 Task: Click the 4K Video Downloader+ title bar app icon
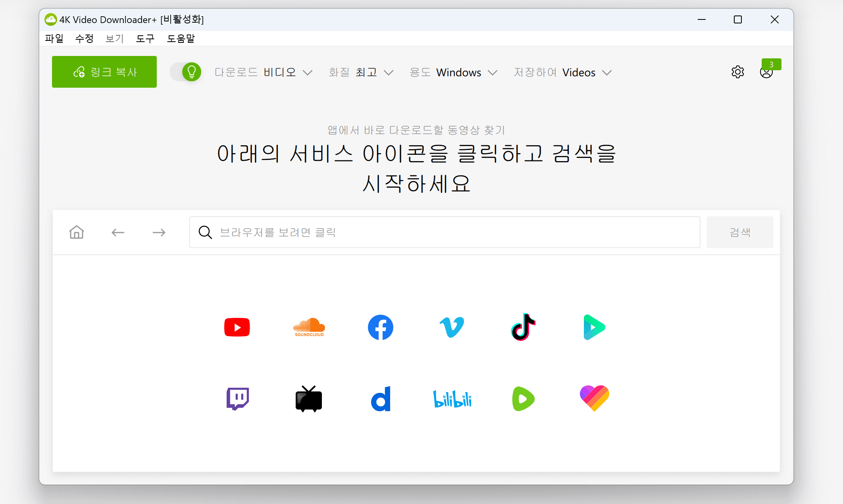pos(50,19)
